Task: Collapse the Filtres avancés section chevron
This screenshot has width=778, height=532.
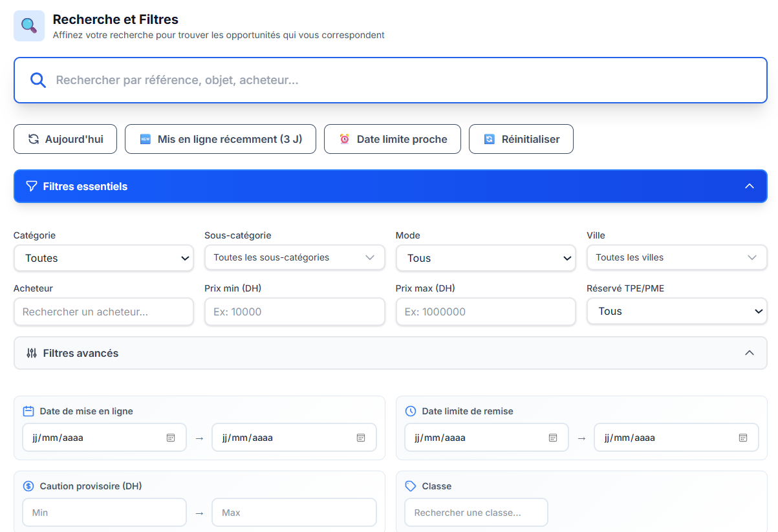Action: (x=750, y=353)
